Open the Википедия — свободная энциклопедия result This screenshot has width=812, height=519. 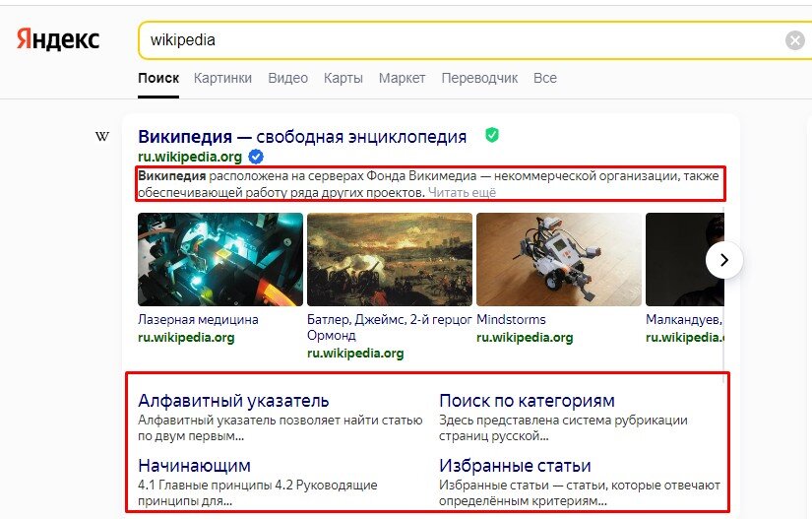tap(302, 137)
